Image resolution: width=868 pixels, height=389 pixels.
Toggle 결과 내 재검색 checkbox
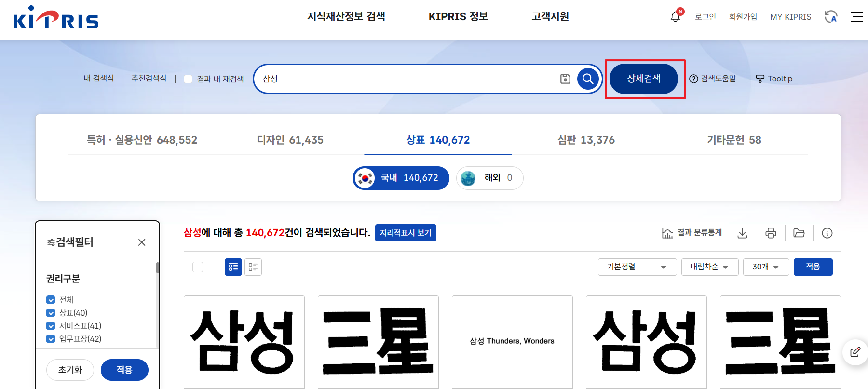tap(188, 79)
